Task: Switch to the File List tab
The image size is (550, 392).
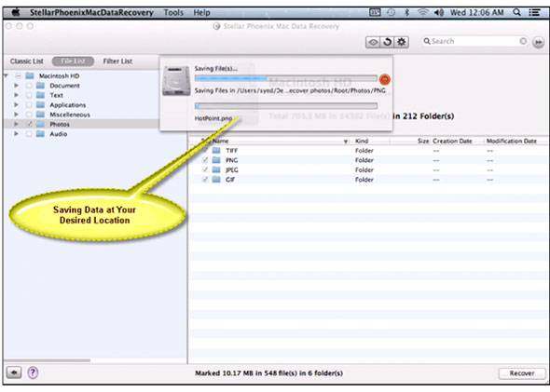Action: [x=73, y=61]
